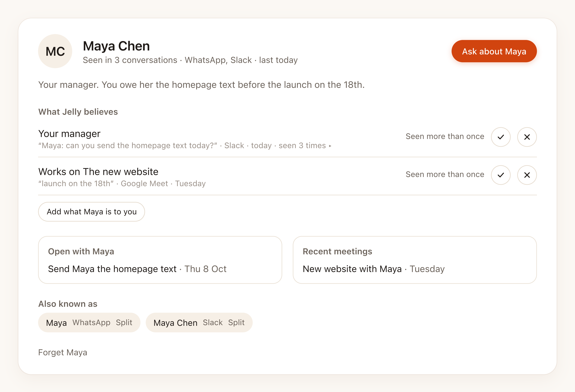Split the Maya Chen Slack alias

[236, 323]
